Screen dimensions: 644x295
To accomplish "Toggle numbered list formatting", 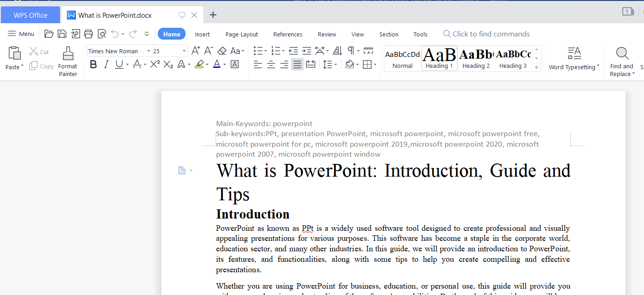I will tap(276, 51).
